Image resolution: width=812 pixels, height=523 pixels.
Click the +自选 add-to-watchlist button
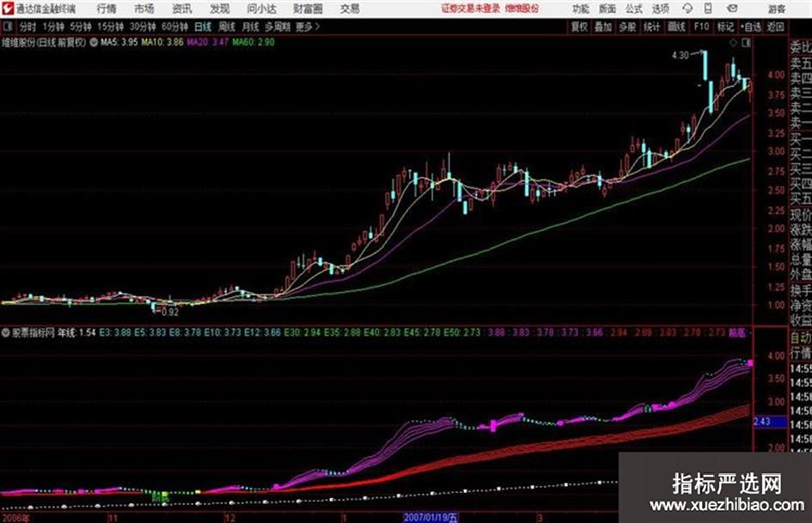750,27
